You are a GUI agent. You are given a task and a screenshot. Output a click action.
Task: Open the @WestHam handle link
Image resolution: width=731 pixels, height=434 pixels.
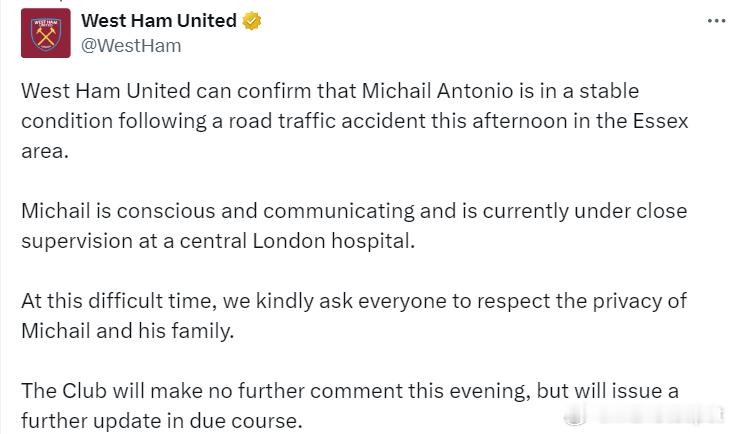pos(131,46)
